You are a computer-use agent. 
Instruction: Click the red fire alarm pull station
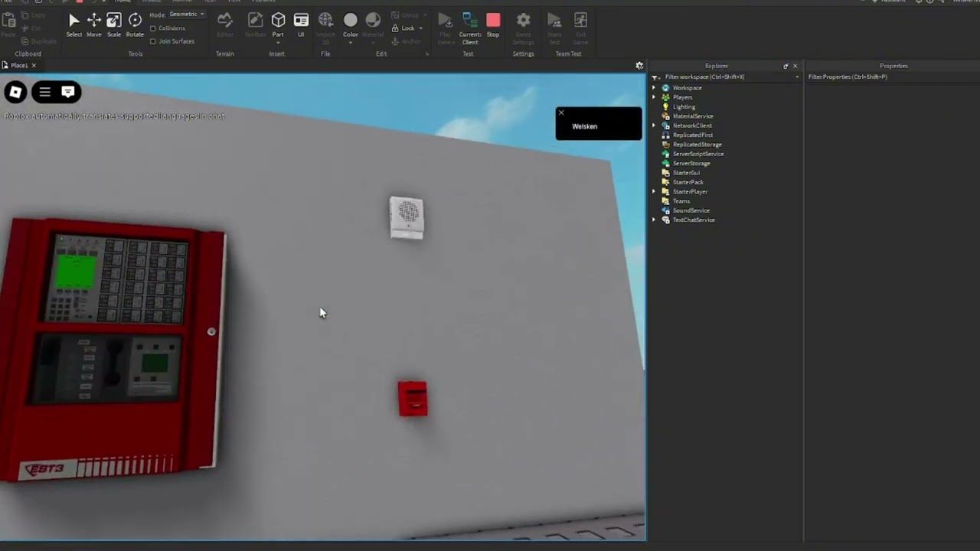pyautogui.click(x=413, y=399)
